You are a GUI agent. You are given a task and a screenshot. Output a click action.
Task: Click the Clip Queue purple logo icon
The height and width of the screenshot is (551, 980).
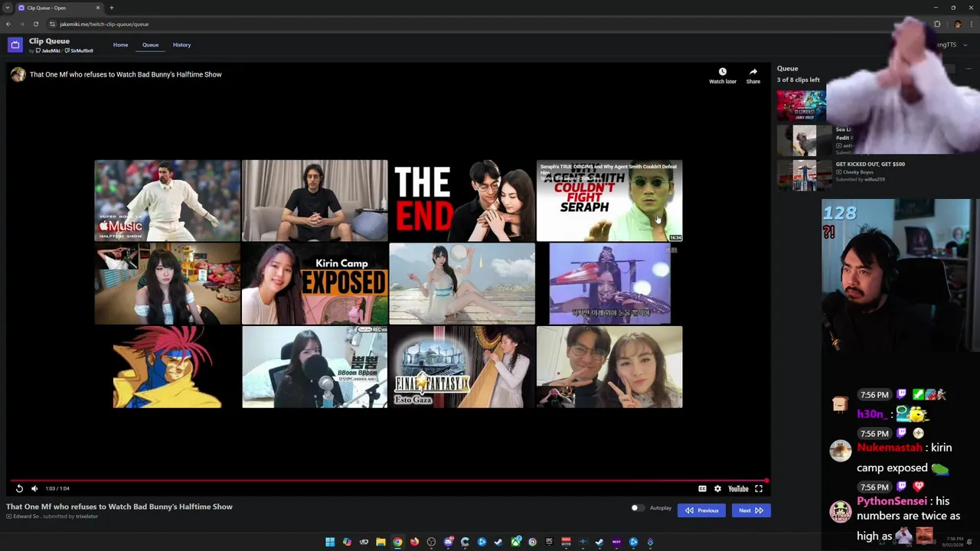15,45
